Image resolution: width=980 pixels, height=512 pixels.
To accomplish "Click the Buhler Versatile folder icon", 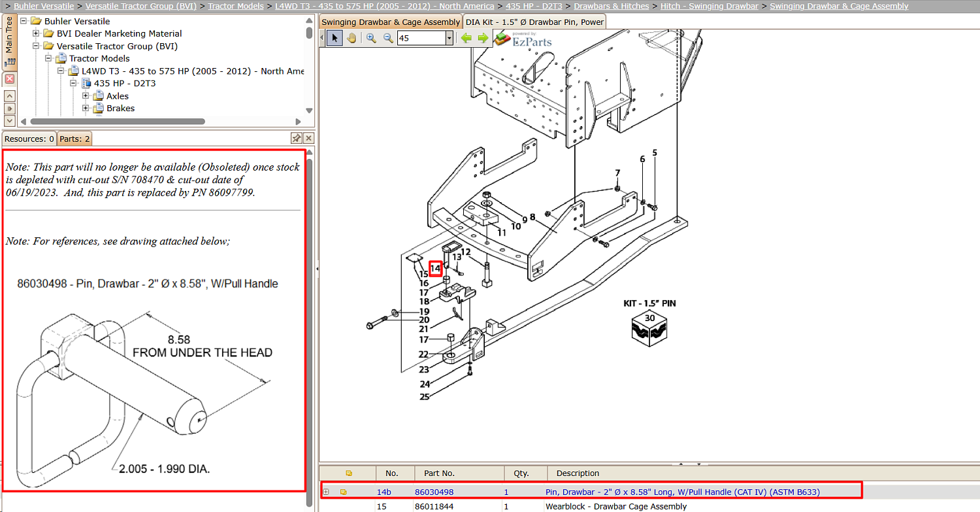I will coord(35,21).
